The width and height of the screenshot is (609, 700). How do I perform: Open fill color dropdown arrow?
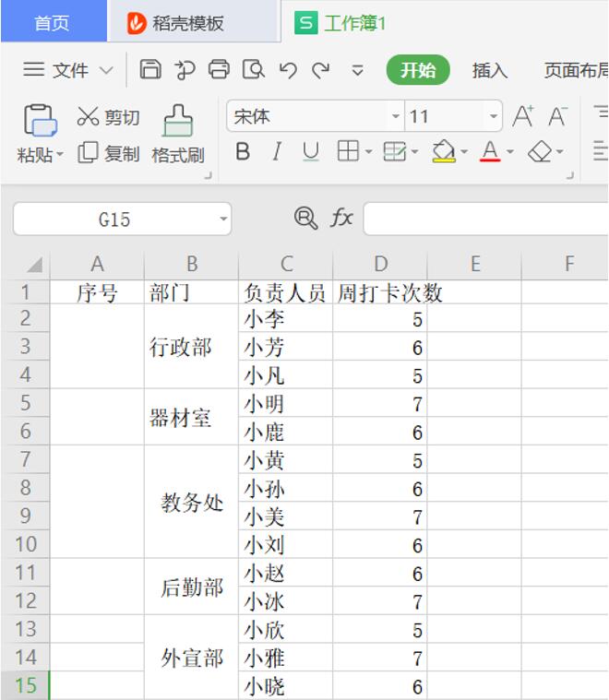tap(464, 152)
